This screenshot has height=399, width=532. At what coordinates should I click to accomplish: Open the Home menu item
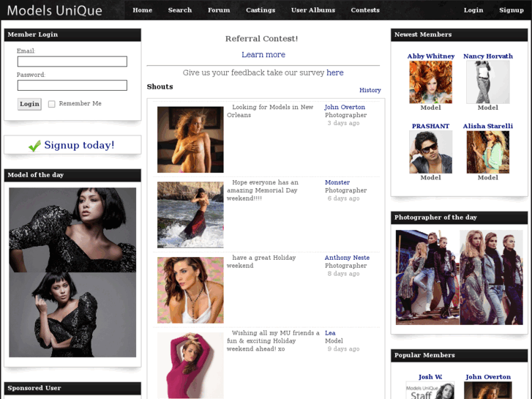[x=143, y=10]
